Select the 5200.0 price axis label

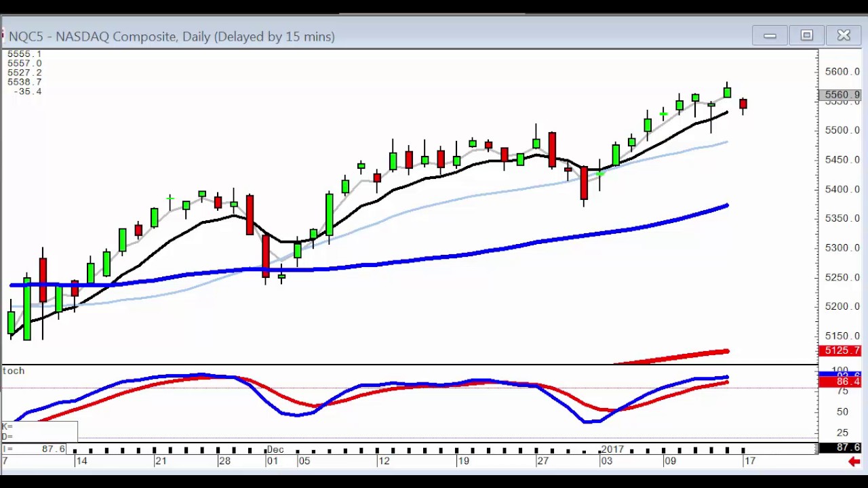842,306
